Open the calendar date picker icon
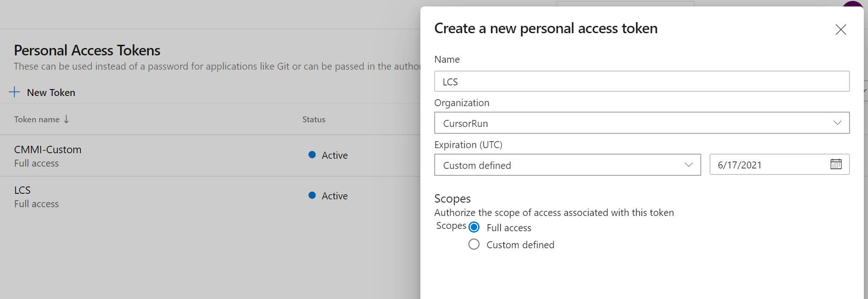This screenshot has width=868, height=299. (836, 164)
